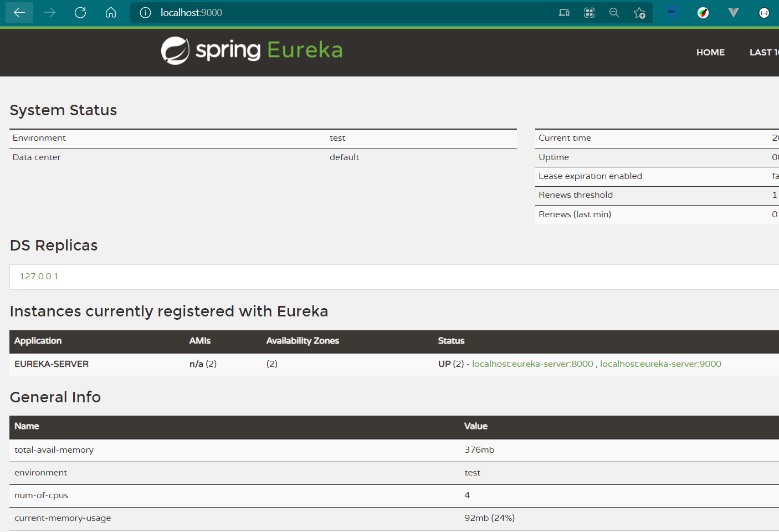
Task: Click the Uptime label
Action: coord(553,157)
